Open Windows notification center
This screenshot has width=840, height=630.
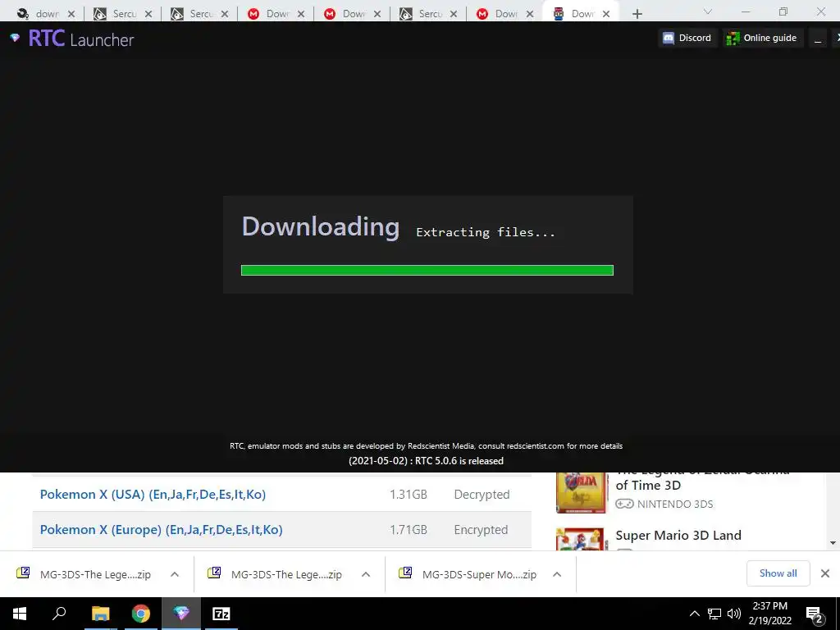[x=814, y=614]
